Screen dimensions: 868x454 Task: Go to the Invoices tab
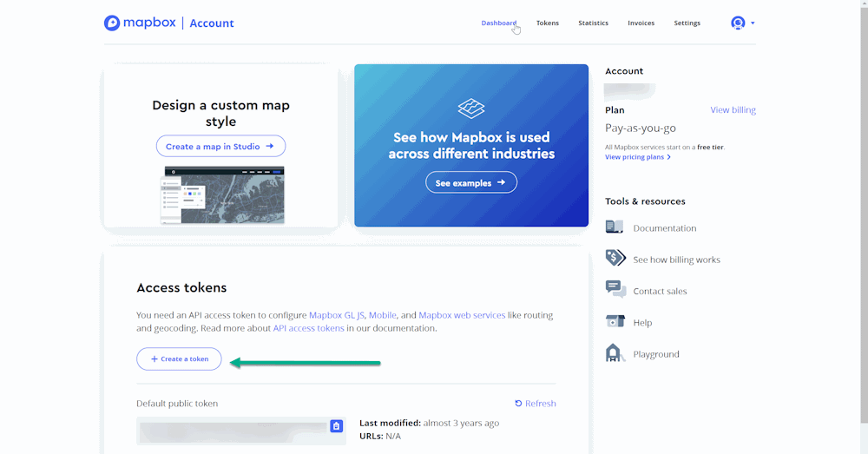[641, 23]
